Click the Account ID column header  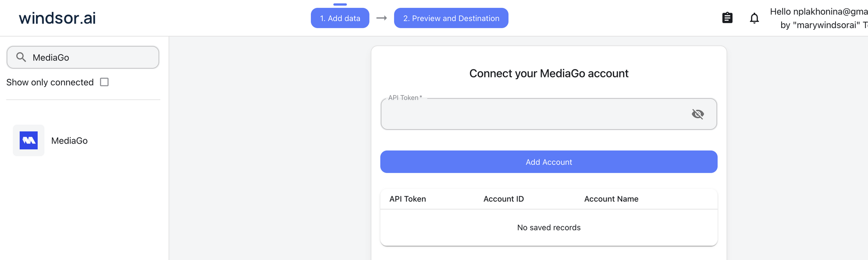tap(504, 199)
